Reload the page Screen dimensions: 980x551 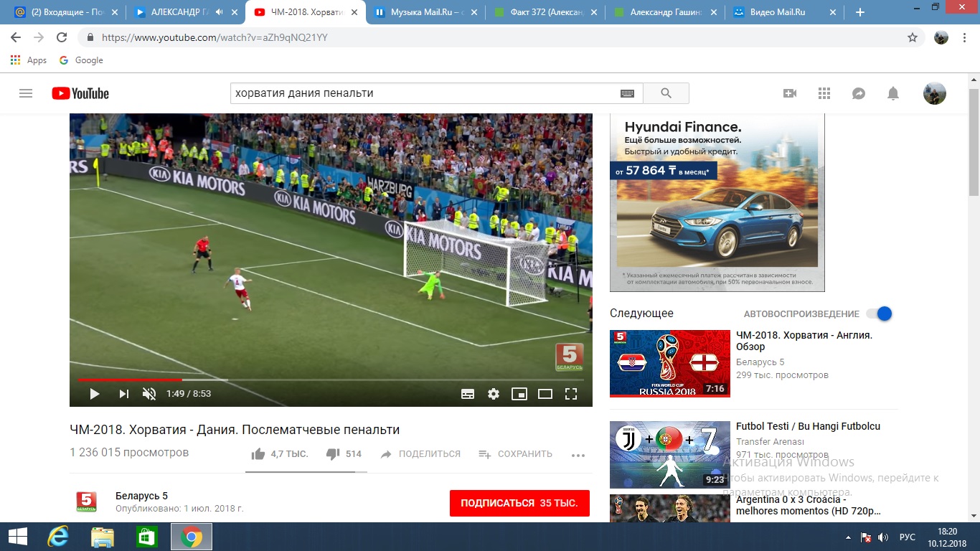pyautogui.click(x=62, y=37)
